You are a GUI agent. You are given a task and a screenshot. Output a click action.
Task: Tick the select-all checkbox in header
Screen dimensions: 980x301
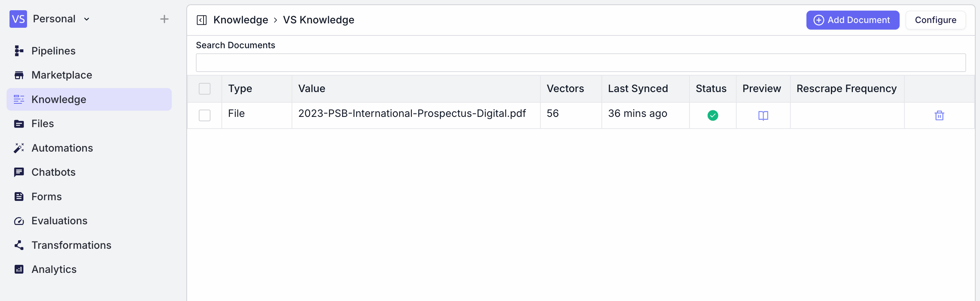pyautogui.click(x=205, y=89)
